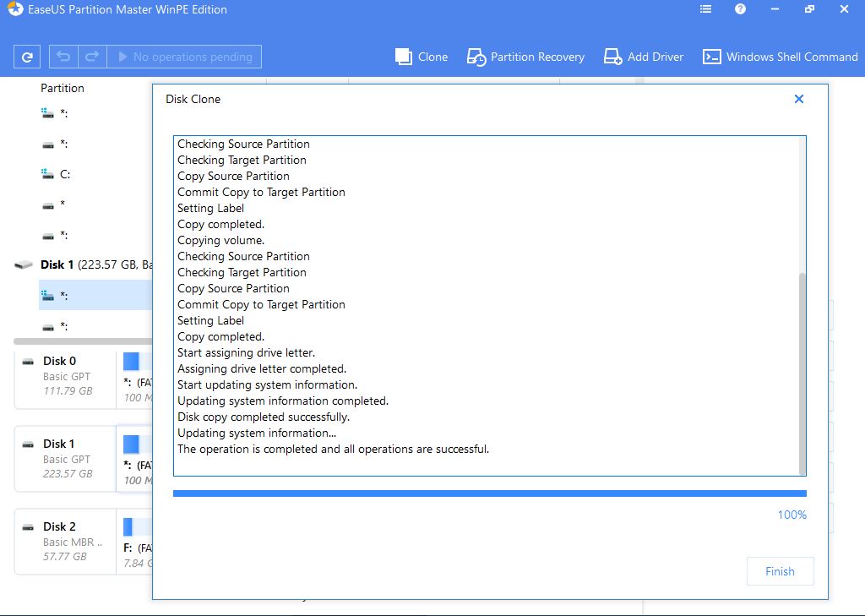Image resolution: width=865 pixels, height=616 pixels.
Task: Click Add Driver in toolbar
Action: (x=643, y=57)
